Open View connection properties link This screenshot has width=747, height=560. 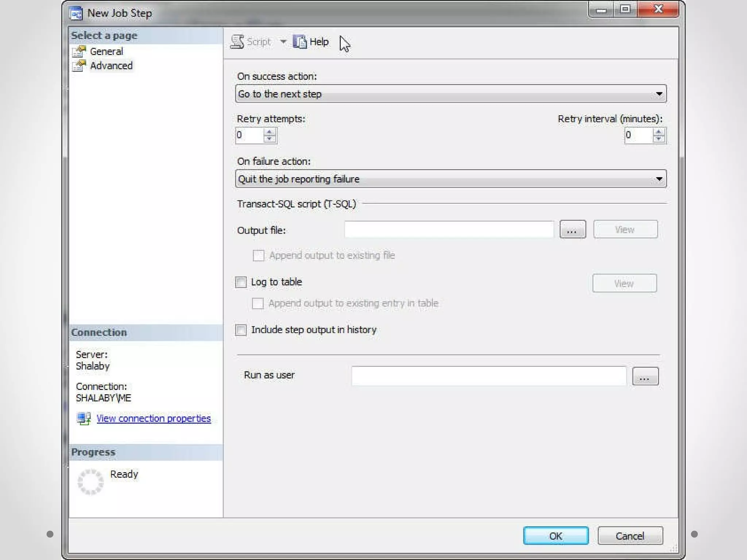coord(154,418)
